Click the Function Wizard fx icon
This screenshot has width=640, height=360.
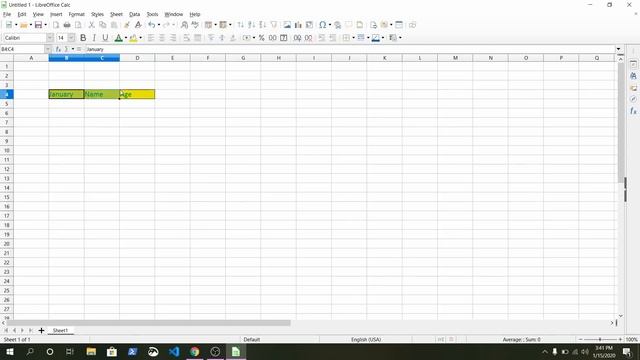pyautogui.click(x=58, y=49)
